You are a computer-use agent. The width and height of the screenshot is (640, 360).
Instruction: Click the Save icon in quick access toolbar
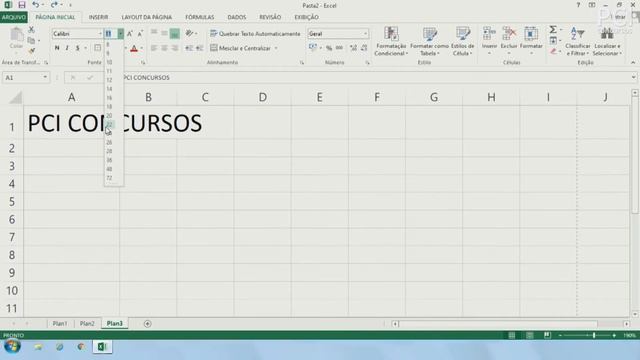click(22, 5)
